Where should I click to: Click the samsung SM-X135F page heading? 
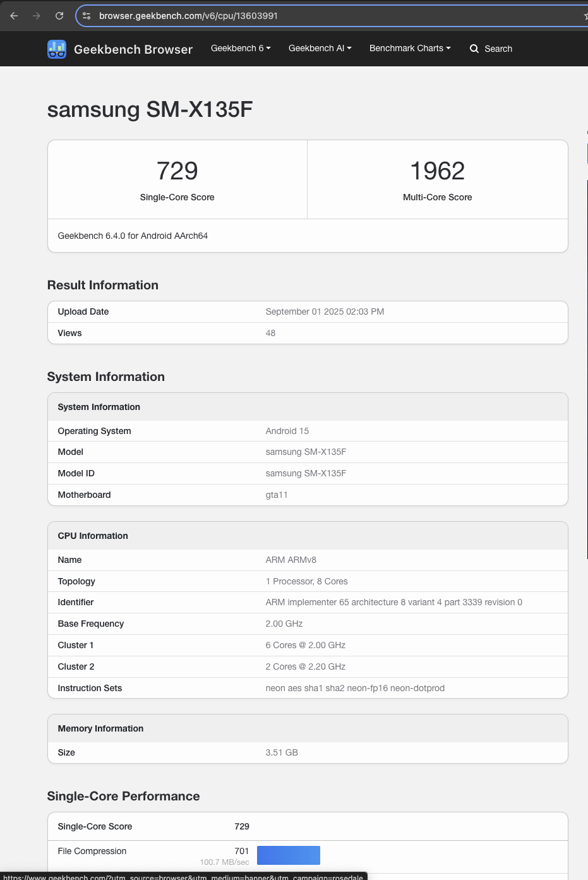tap(150, 109)
